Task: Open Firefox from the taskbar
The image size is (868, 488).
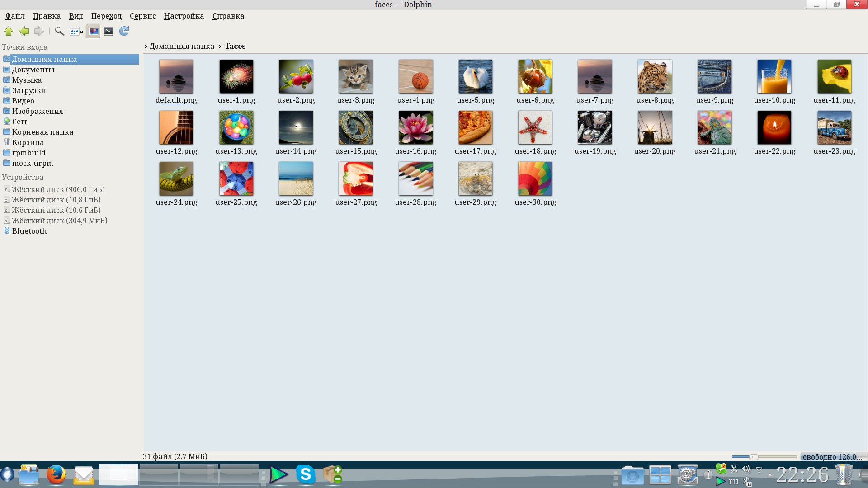Action: pos(57,475)
